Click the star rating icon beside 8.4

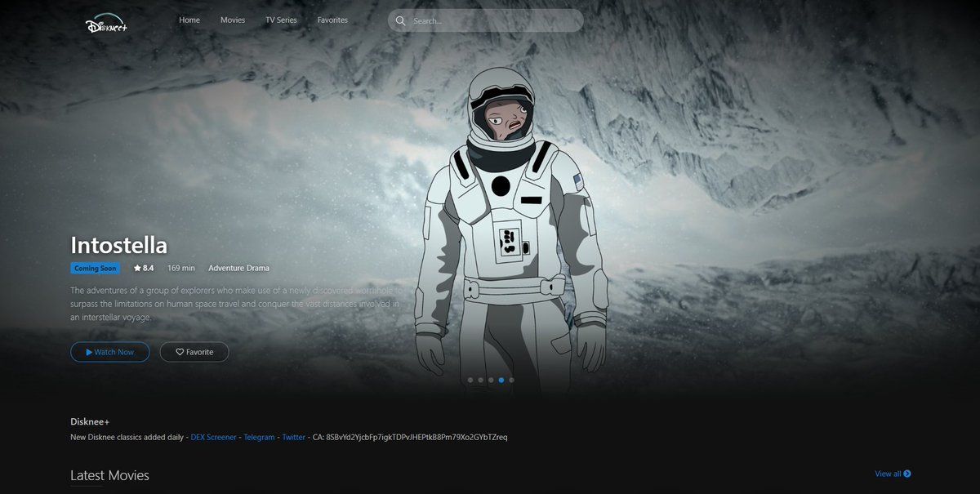[137, 268]
